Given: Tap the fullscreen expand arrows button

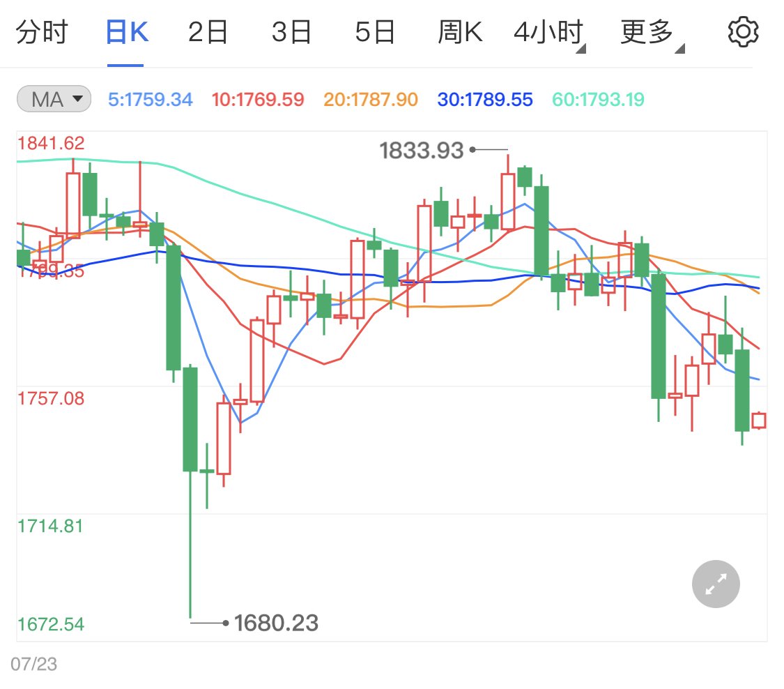Looking at the screenshot, I should point(716,584).
